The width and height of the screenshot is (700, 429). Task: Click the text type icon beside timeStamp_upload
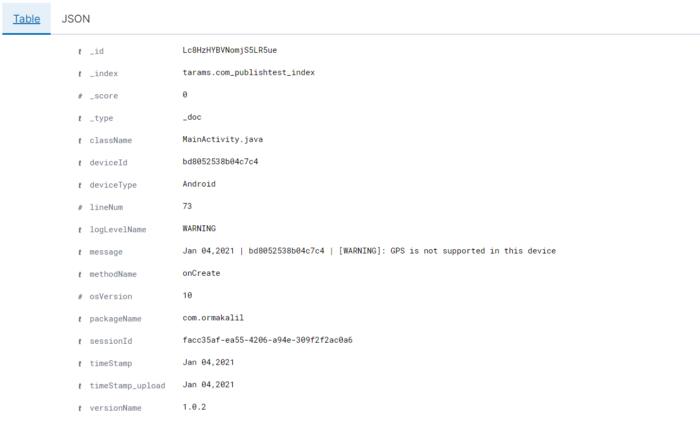79,386
